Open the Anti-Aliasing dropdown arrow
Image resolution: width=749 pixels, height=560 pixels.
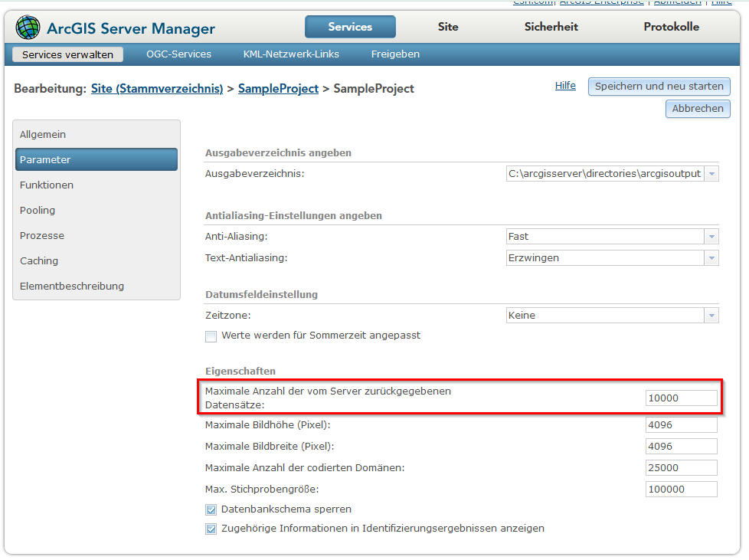711,236
